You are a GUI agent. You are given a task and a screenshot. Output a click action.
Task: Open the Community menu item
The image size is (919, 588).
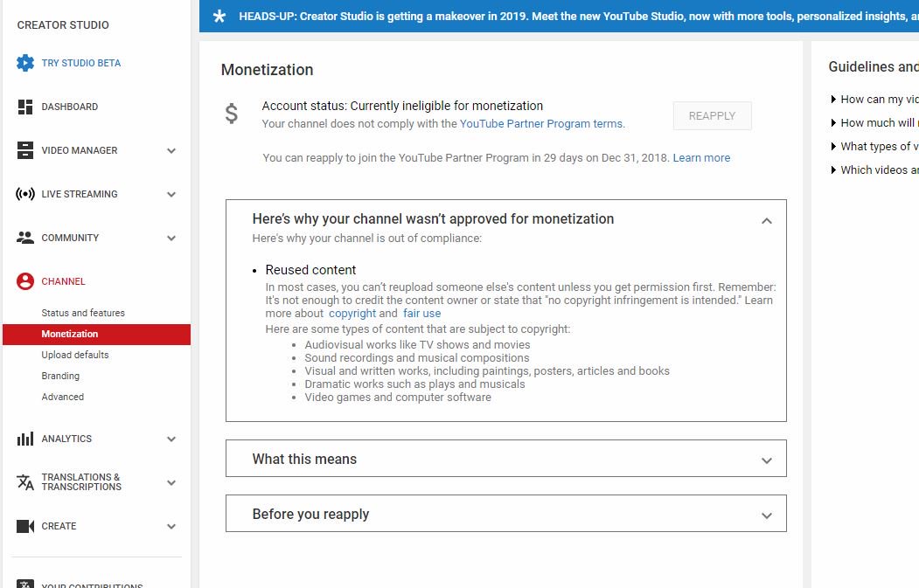[x=70, y=238]
